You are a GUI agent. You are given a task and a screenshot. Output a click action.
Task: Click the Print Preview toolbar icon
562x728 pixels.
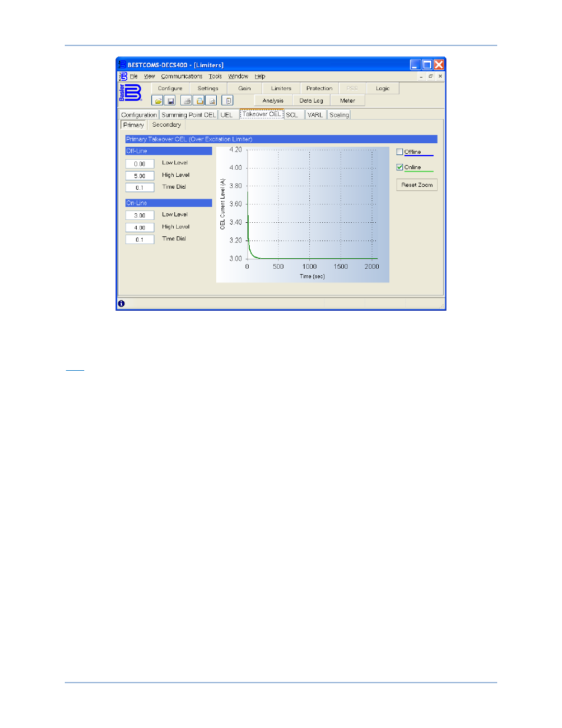pyautogui.click(x=211, y=101)
